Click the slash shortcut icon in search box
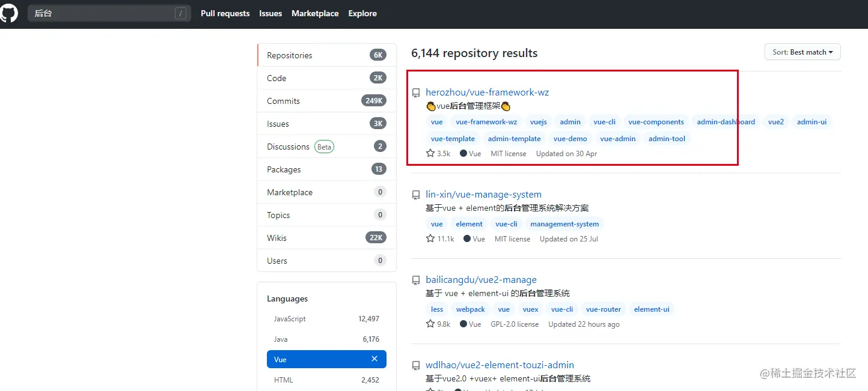 pos(180,13)
